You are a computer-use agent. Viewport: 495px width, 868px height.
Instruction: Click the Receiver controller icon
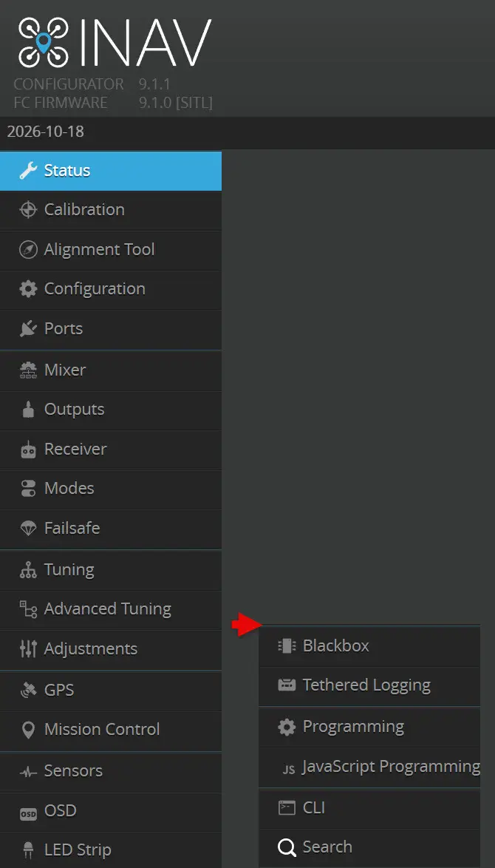27,450
